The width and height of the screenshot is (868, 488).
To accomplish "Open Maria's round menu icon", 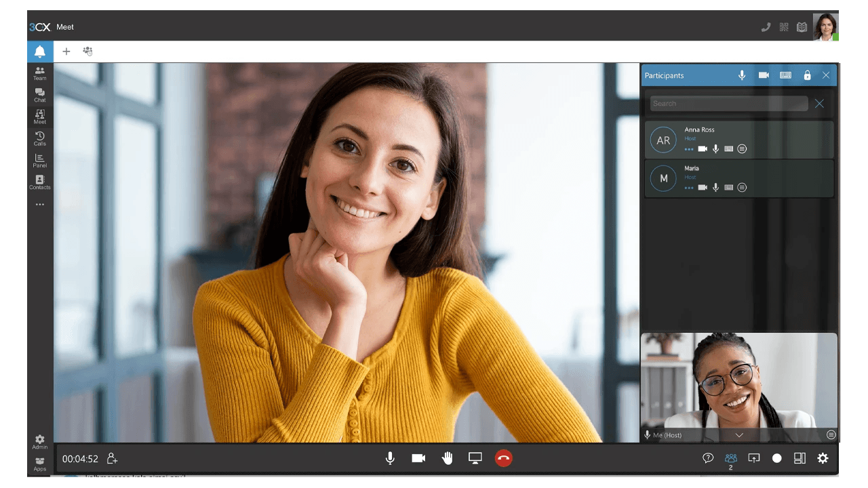I will 742,188.
